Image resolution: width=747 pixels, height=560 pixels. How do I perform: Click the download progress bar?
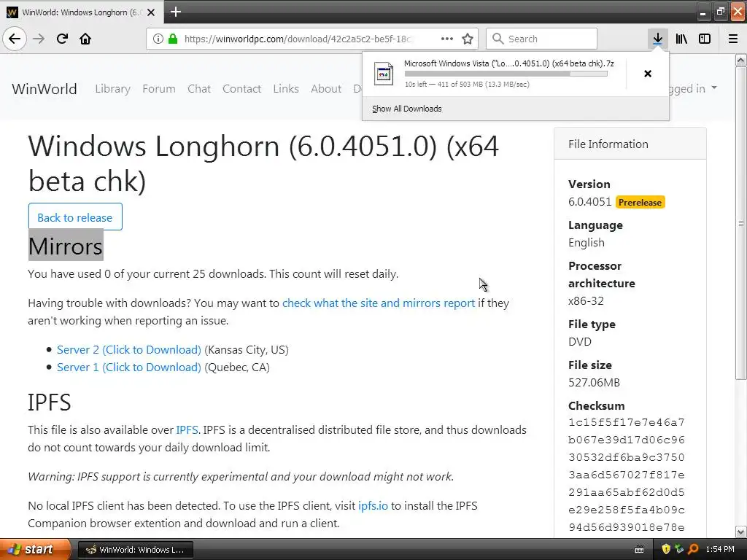[x=506, y=74]
